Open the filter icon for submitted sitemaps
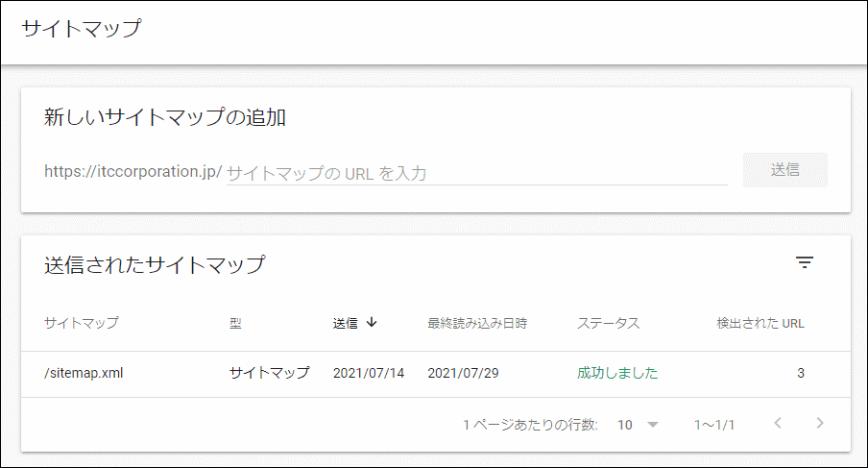 [805, 262]
